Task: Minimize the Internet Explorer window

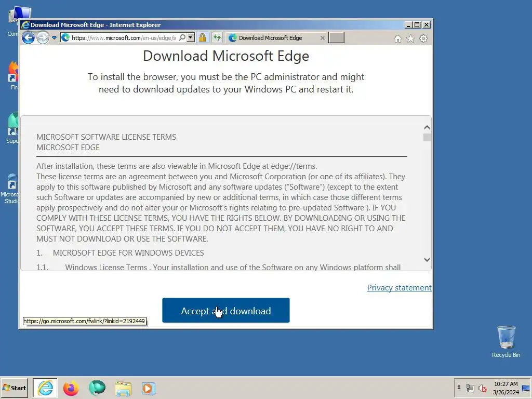Action: click(x=409, y=25)
